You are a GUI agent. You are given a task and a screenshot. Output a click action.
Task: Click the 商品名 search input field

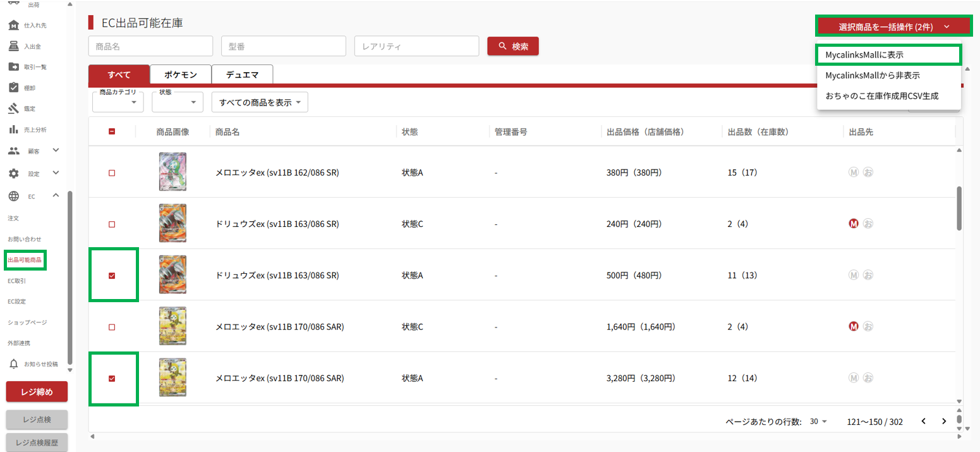point(150,46)
